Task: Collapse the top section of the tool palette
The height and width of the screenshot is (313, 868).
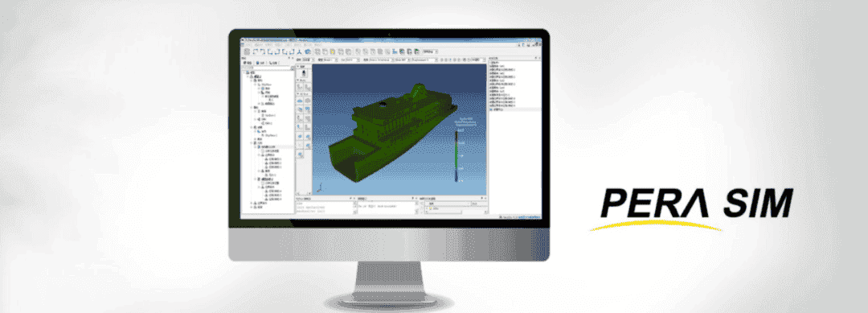Action: coord(298,67)
